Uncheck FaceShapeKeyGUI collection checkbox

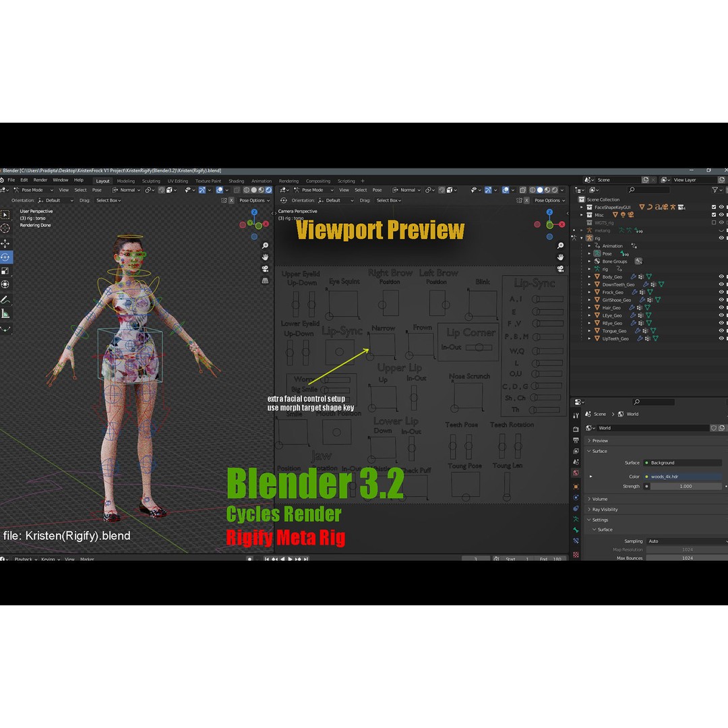[714, 207]
